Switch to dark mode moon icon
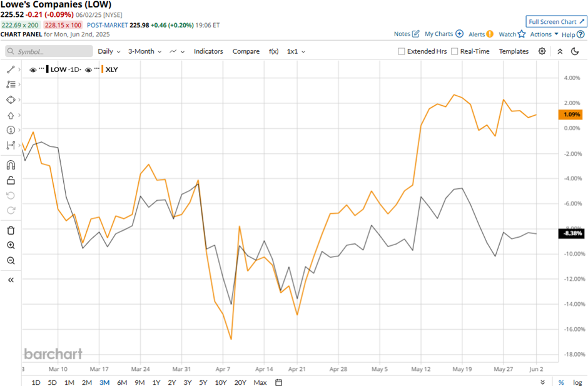This screenshot has height=386, width=588. (575, 51)
